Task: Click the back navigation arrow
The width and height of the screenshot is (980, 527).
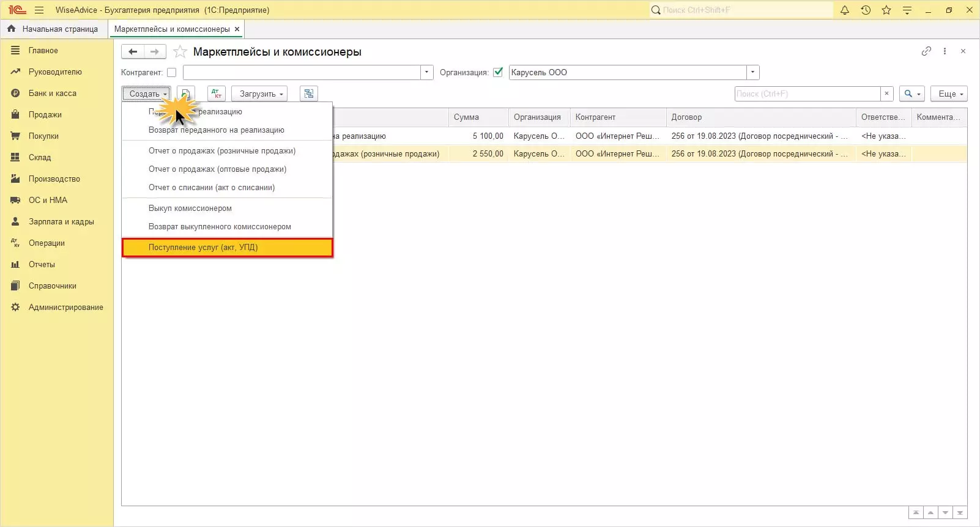Action: [133, 52]
